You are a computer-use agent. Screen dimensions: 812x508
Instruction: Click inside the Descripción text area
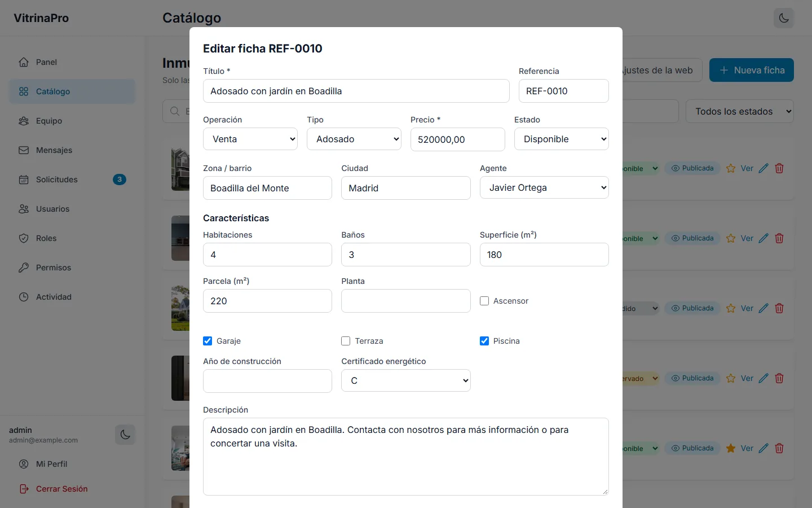pos(406,457)
